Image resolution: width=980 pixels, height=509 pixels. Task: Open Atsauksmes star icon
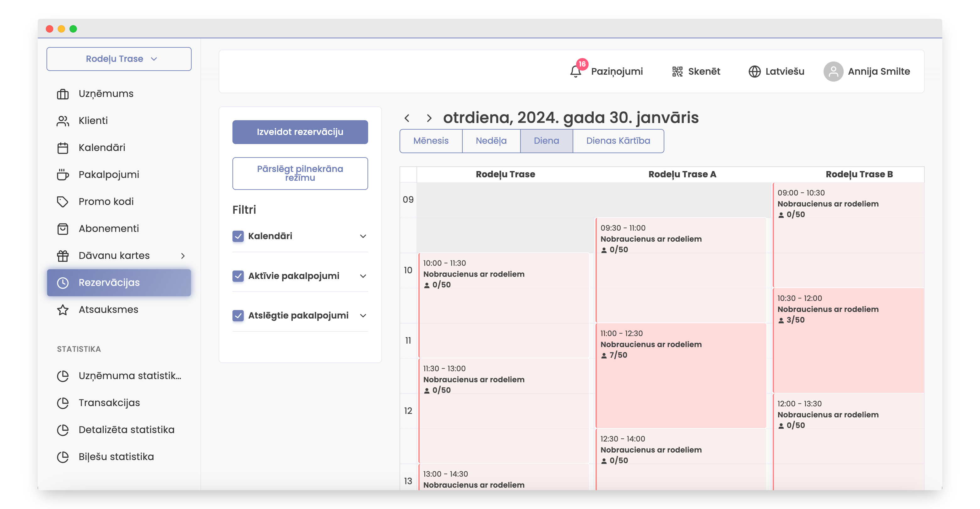tap(63, 310)
